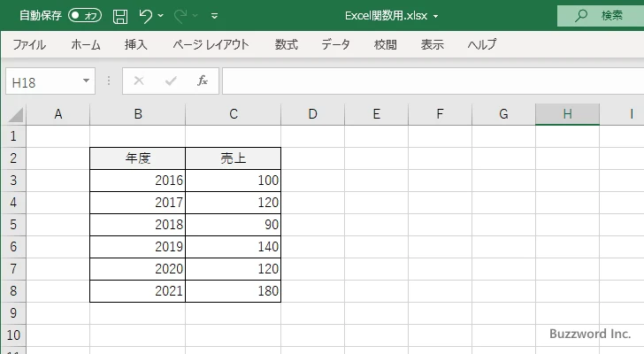Click the cell containing 2021
644x354 pixels.
pyautogui.click(x=138, y=291)
